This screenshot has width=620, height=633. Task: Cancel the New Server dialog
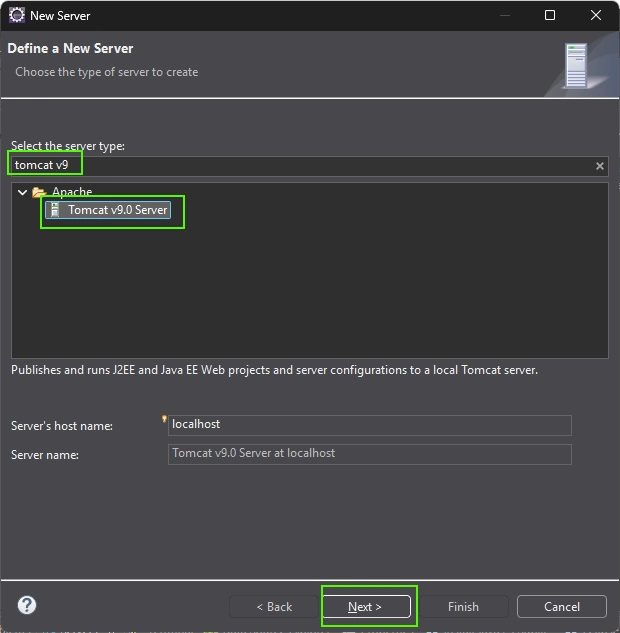(561, 606)
